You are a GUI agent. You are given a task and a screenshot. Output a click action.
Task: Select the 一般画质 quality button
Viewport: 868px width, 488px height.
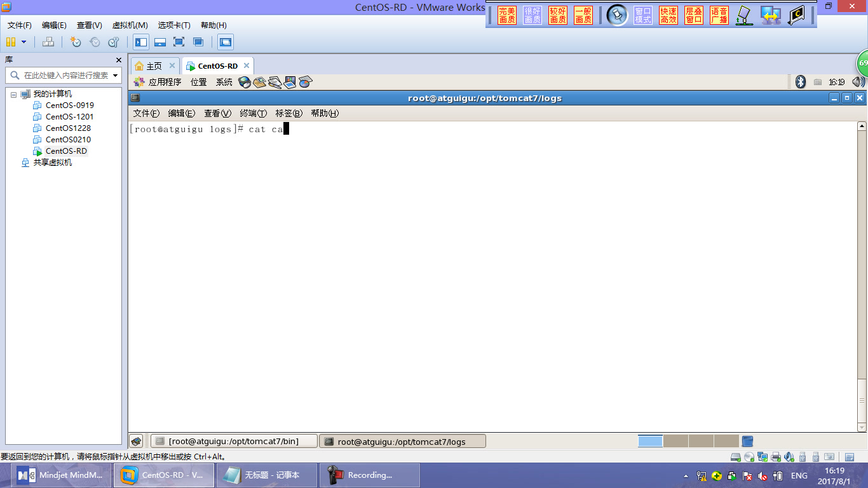coord(583,16)
